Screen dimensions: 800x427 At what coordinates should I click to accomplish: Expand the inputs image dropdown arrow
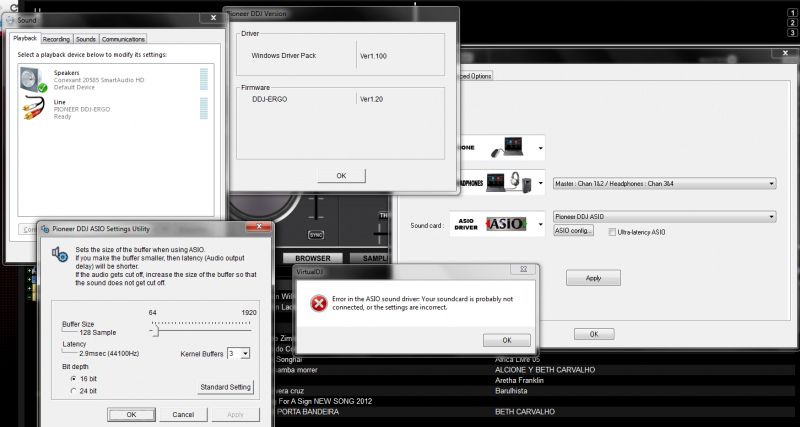pos(540,149)
